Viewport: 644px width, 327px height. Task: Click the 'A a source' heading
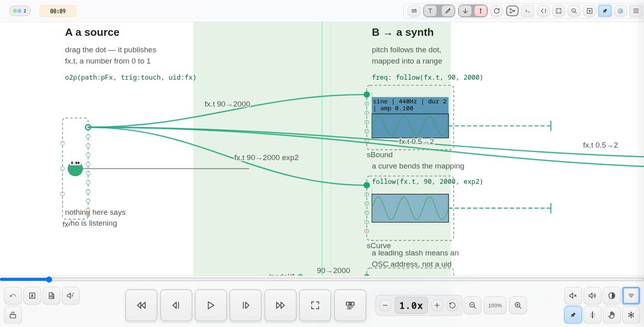pyautogui.click(x=92, y=32)
